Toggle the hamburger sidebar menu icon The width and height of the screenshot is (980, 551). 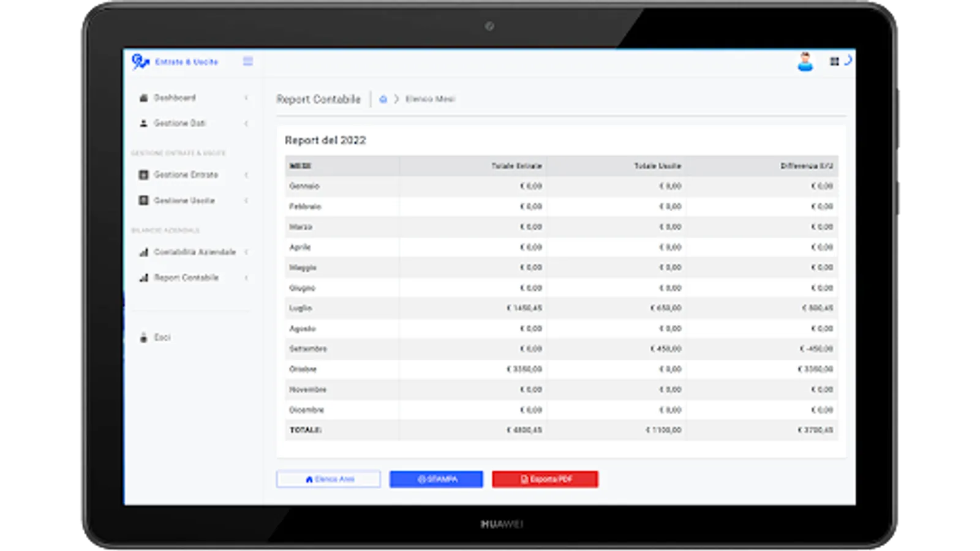(x=248, y=61)
